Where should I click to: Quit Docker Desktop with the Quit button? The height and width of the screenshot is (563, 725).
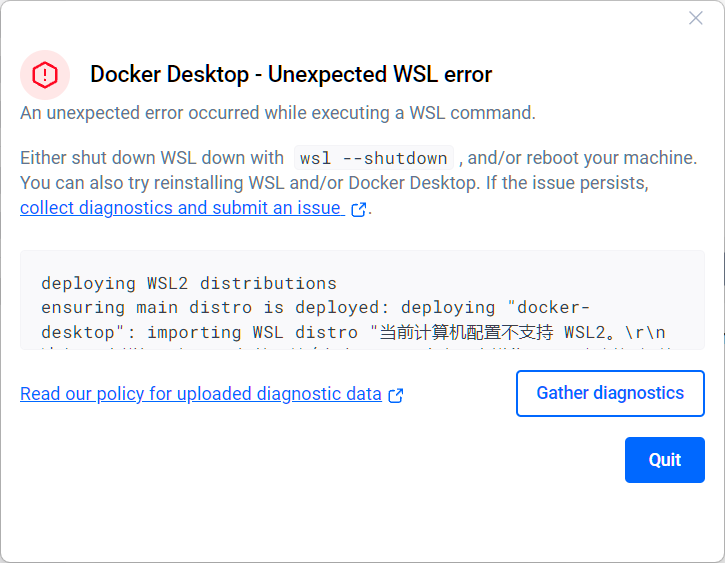[664, 460]
